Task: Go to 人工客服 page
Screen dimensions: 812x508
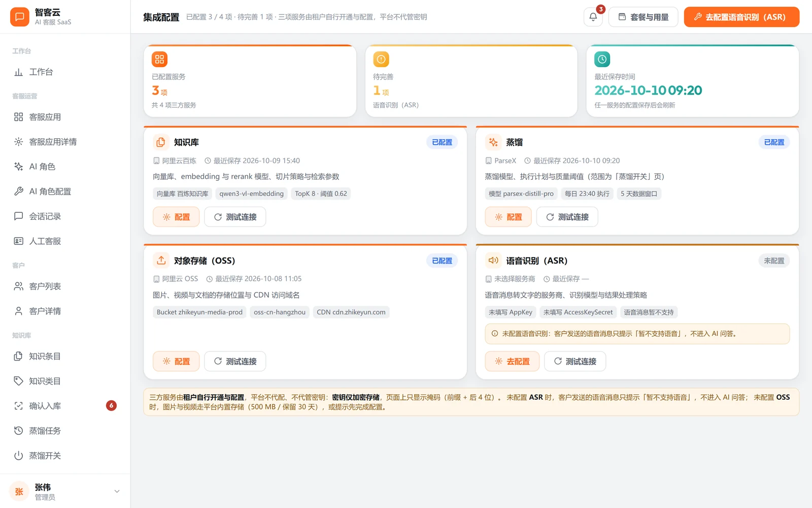Action: pos(65,241)
